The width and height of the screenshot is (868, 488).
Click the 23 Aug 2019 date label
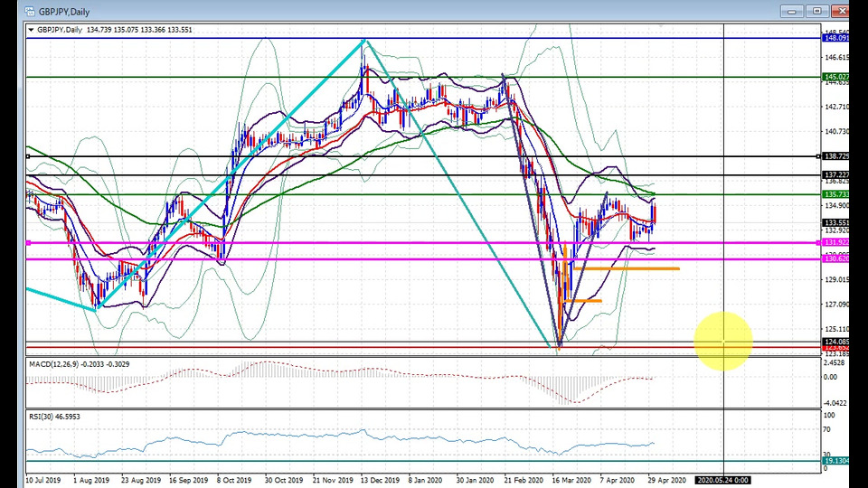point(141,480)
